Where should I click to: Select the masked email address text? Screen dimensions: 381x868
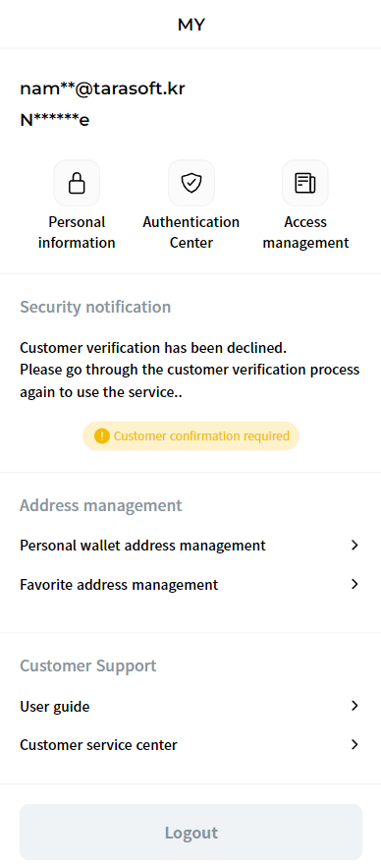click(102, 88)
